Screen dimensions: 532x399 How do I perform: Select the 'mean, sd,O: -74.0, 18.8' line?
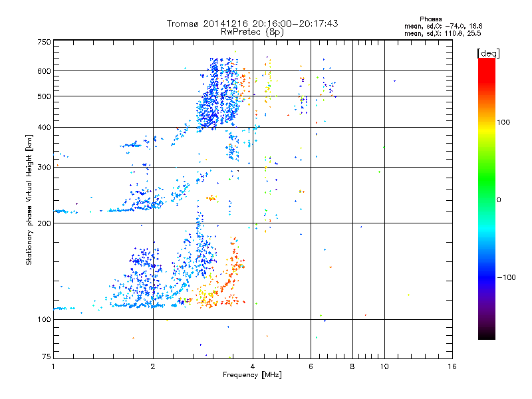(443, 26)
